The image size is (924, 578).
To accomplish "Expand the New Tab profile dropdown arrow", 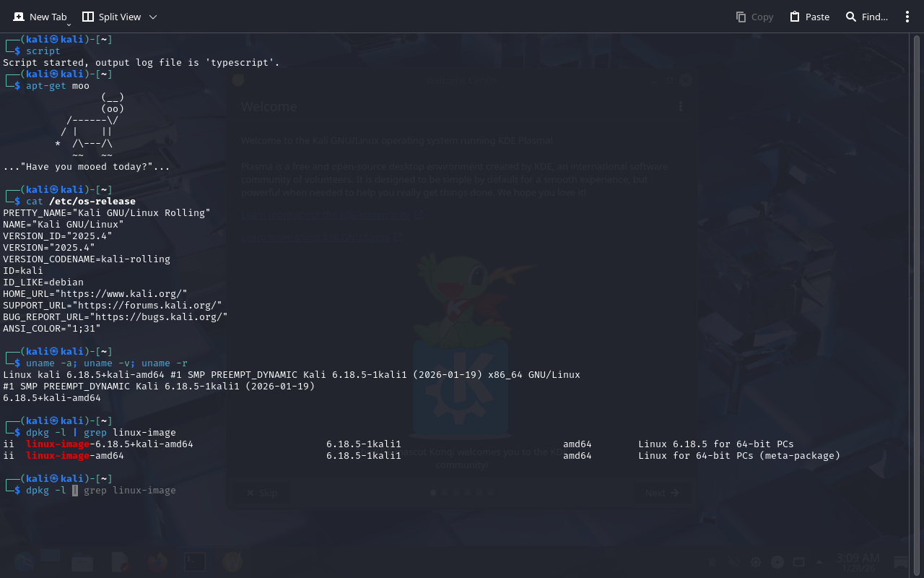I will 69,25.
